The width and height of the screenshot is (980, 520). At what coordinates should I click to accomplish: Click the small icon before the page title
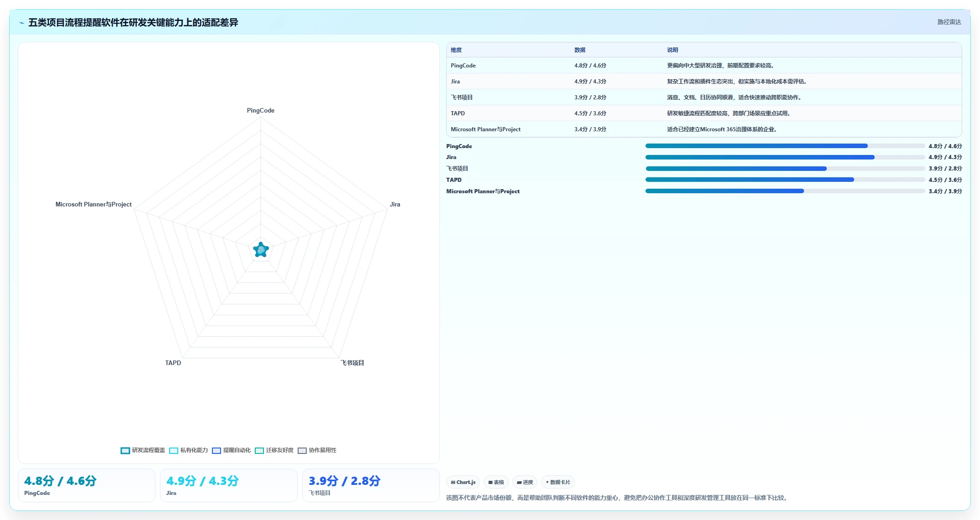click(x=21, y=23)
